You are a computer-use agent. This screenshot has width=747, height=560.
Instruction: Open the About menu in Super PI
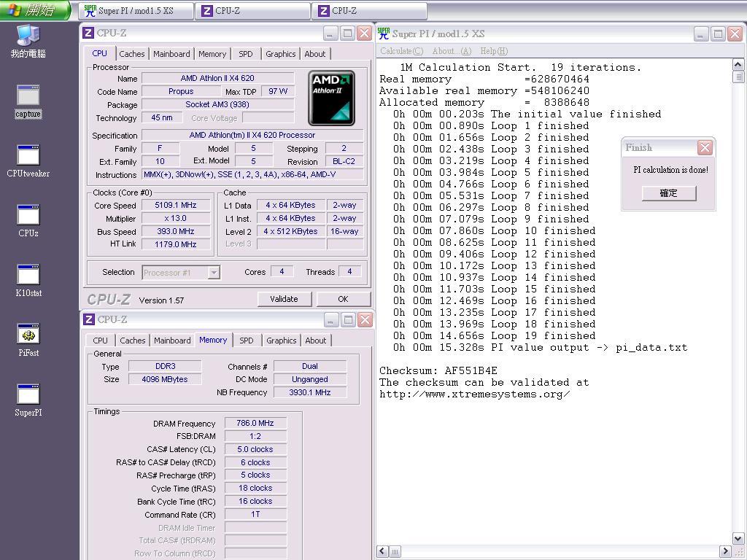(x=452, y=51)
